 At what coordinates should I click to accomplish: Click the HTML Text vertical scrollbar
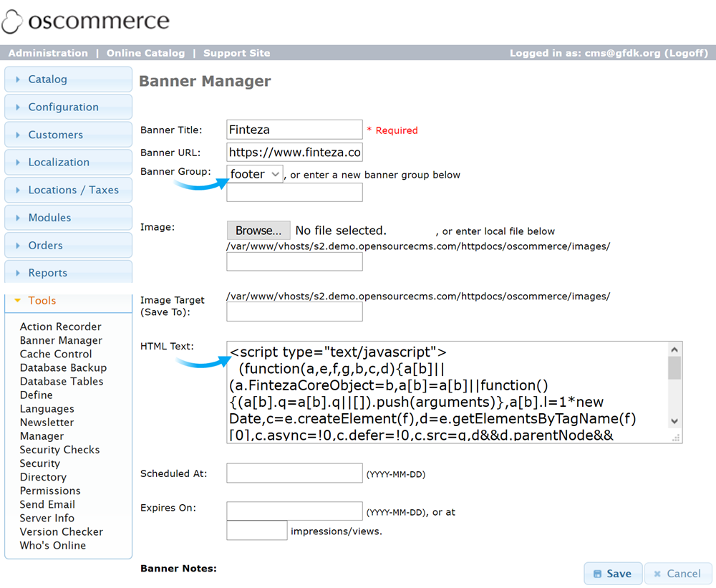point(674,385)
